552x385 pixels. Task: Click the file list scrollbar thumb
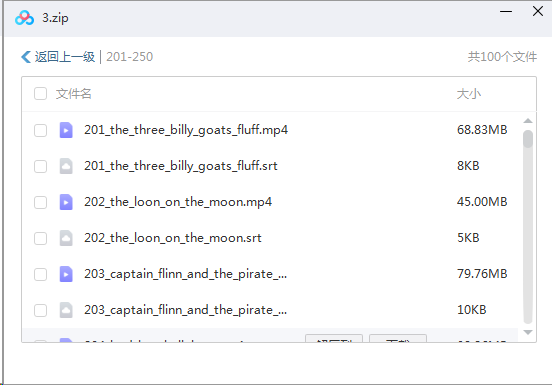click(528, 139)
